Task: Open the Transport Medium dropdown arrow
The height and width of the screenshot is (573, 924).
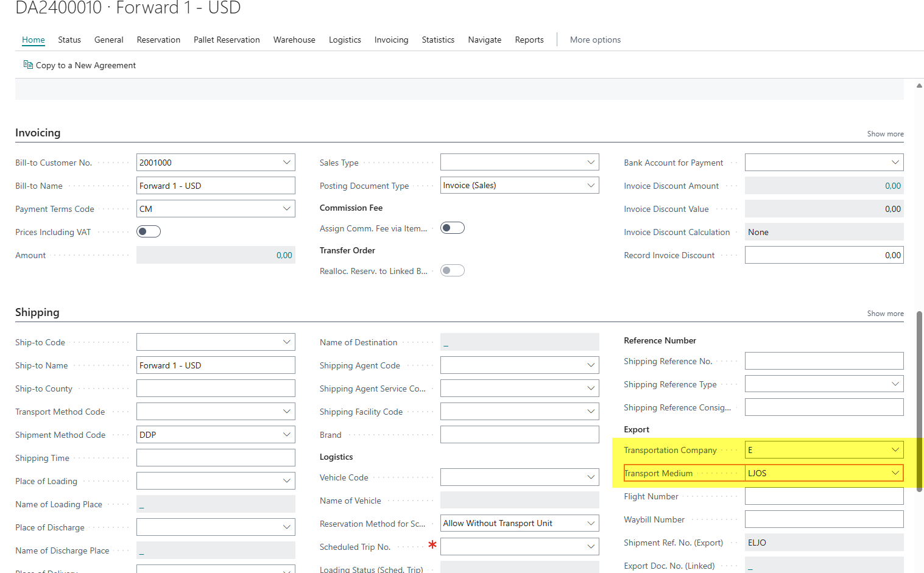Action: point(895,473)
